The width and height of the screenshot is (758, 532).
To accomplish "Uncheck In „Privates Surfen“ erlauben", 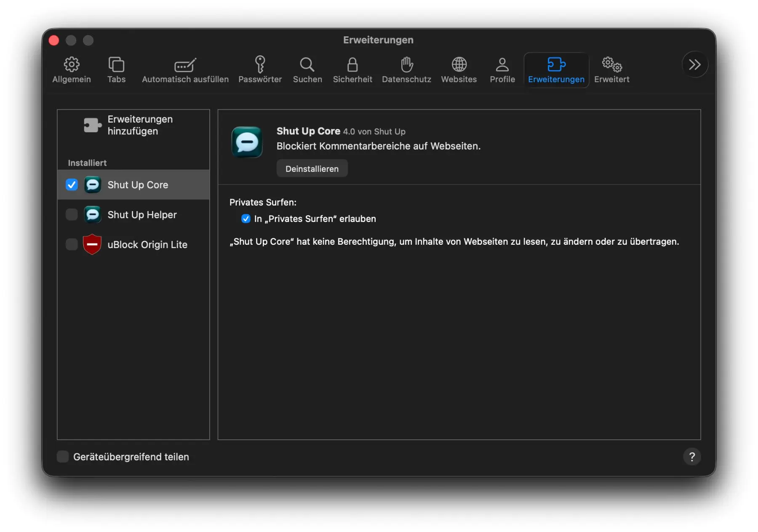I will click(246, 219).
